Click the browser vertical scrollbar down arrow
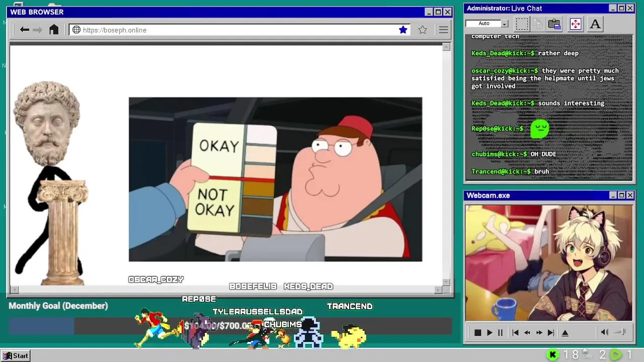The image size is (644, 362). coord(446,282)
